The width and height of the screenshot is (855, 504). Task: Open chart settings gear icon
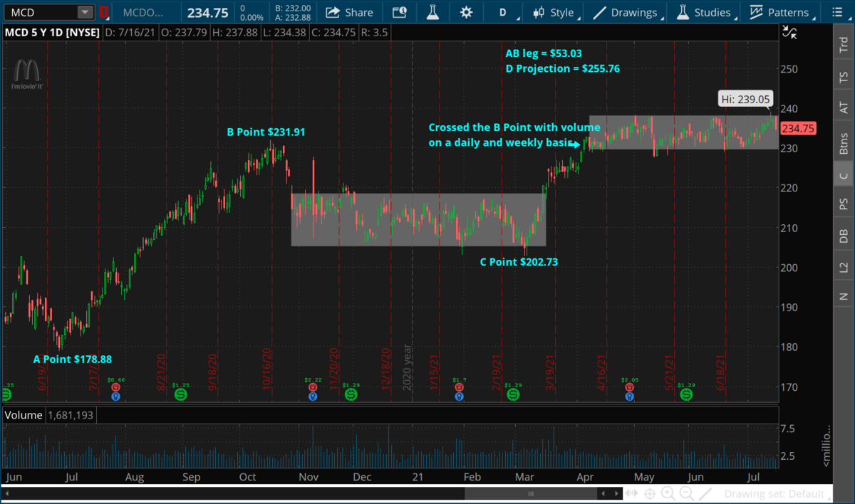[x=466, y=12]
